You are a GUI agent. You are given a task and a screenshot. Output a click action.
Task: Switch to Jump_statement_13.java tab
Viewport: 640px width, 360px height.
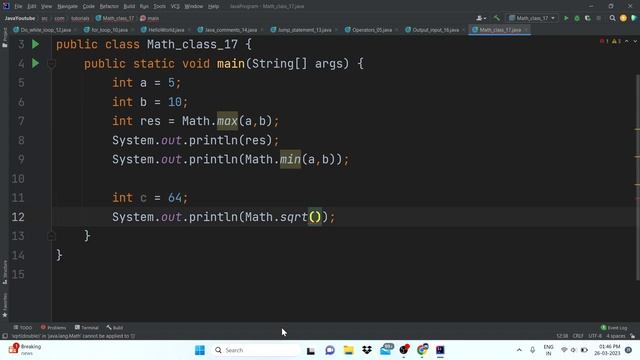304,30
